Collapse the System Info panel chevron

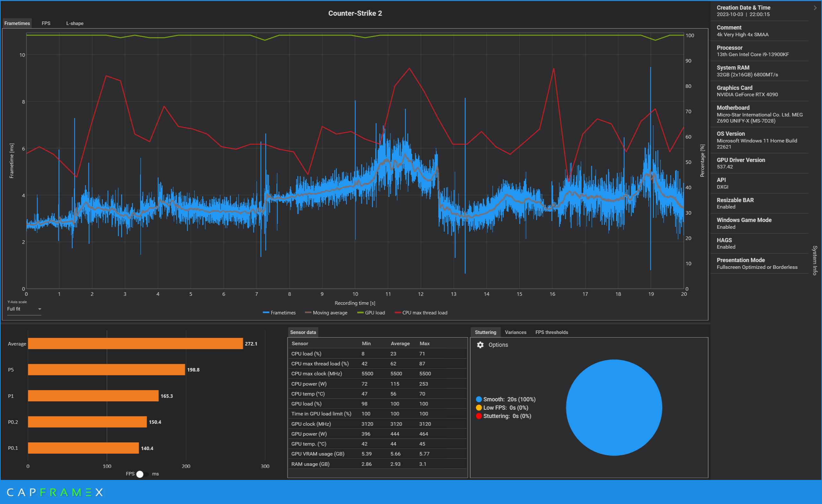815,8
